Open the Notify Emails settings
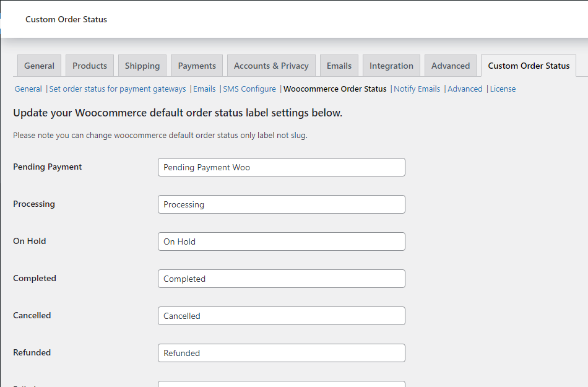Image resolution: width=588 pixels, height=387 pixels. pyautogui.click(x=417, y=89)
